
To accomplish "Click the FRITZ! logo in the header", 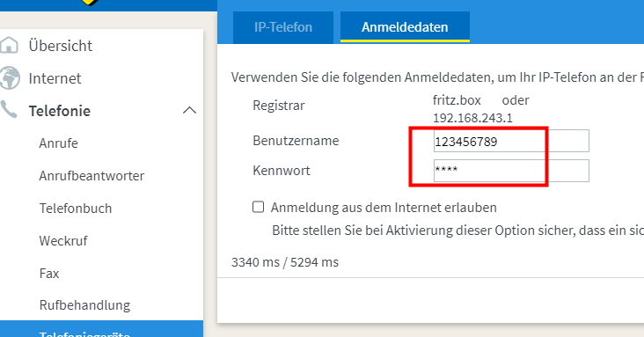I will pos(90,2).
